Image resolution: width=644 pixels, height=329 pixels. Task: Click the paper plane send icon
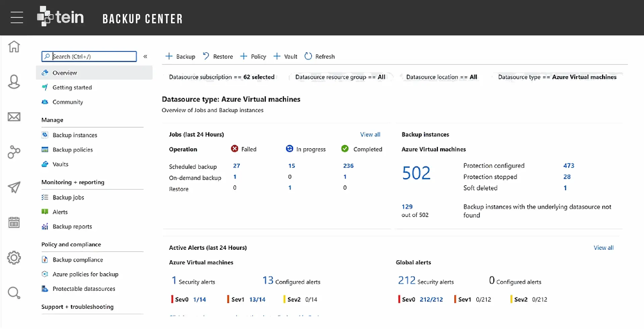pos(14,187)
